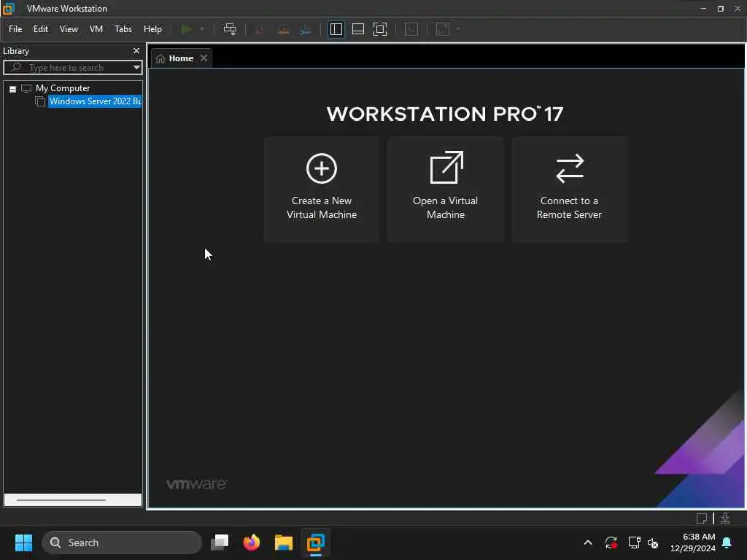
Task: Close the Home tab
Action: coord(204,58)
